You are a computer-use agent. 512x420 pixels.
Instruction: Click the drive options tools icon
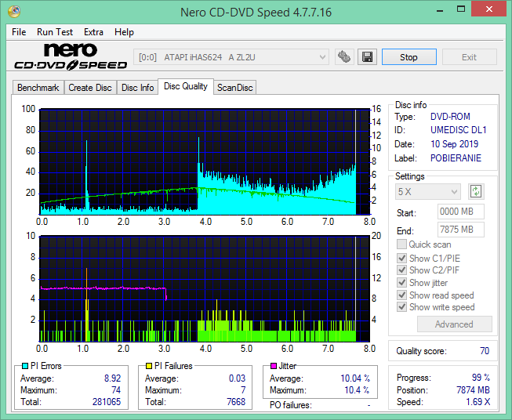[x=344, y=57]
